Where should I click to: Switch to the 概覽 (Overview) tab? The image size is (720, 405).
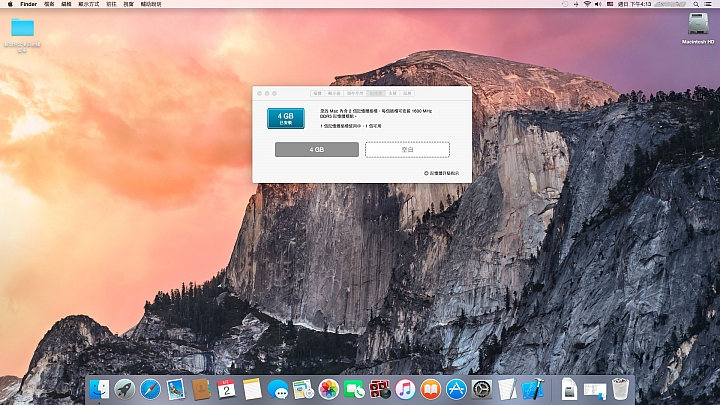tap(317, 93)
